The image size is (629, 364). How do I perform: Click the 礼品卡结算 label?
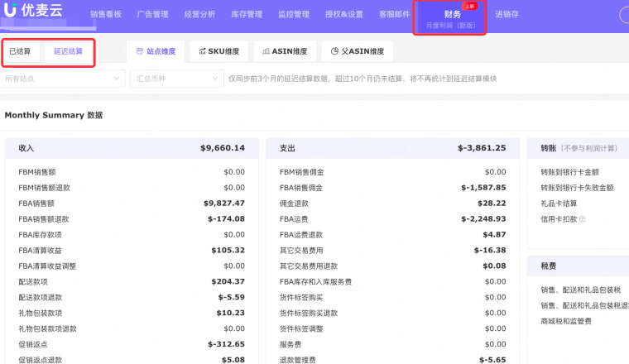(559, 204)
